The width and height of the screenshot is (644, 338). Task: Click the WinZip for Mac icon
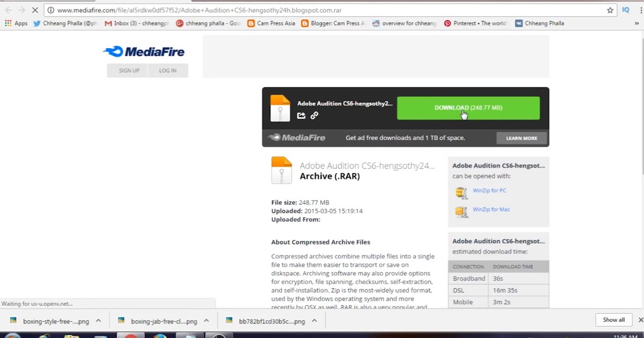point(461,211)
